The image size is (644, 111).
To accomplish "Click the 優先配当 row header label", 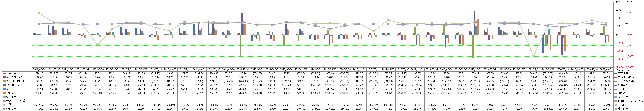I will pos(11,97).
